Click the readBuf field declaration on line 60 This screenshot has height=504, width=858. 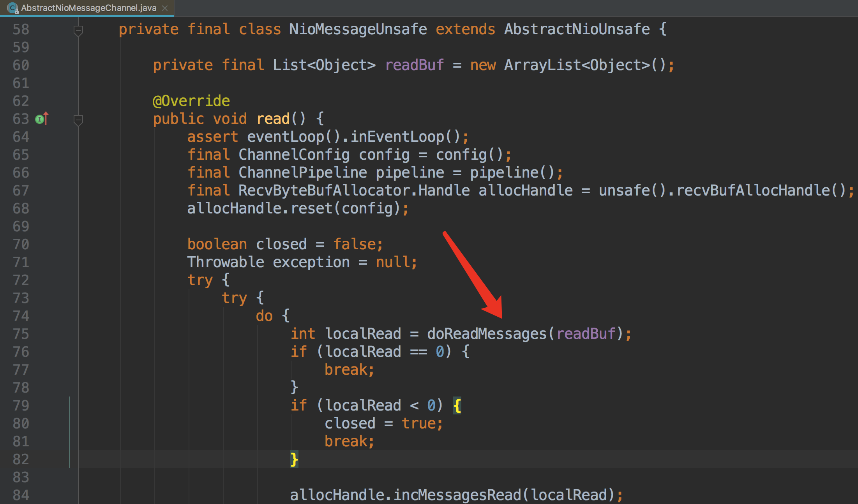tap(414, 65)
